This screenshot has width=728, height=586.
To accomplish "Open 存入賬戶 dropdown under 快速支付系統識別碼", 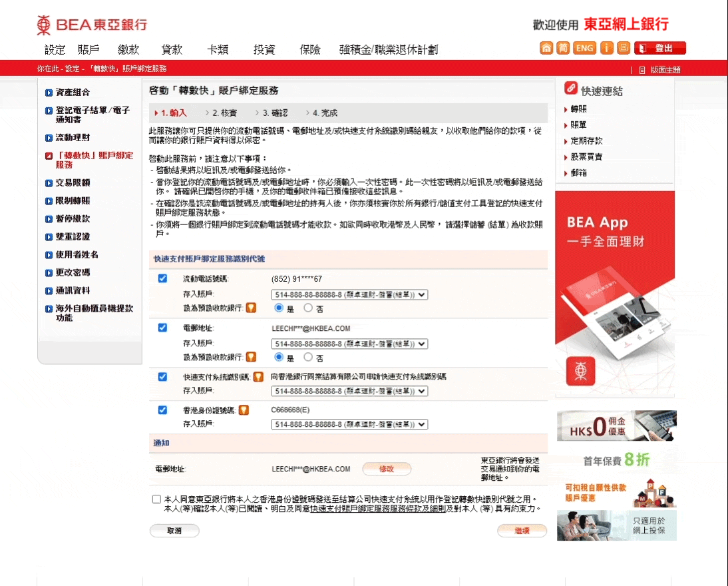I will (349, 392).
